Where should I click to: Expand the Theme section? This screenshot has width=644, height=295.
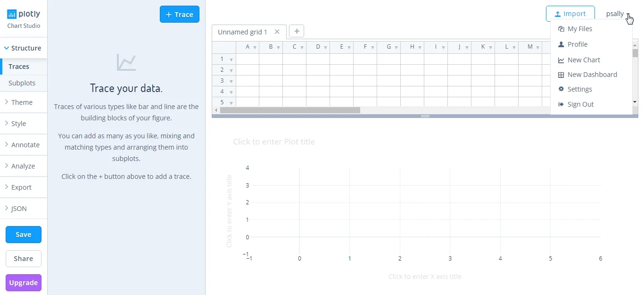point(24,102)
